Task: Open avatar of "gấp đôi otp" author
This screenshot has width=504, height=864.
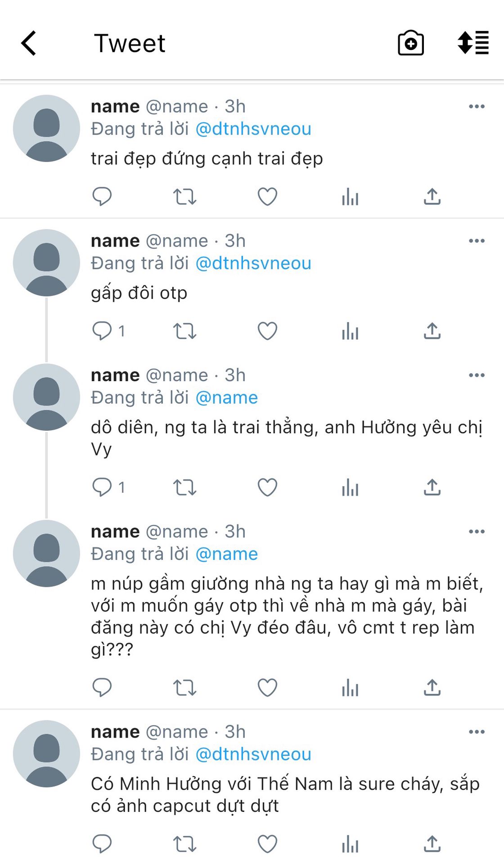Action: pyautogui.click(x=46, y=263)
